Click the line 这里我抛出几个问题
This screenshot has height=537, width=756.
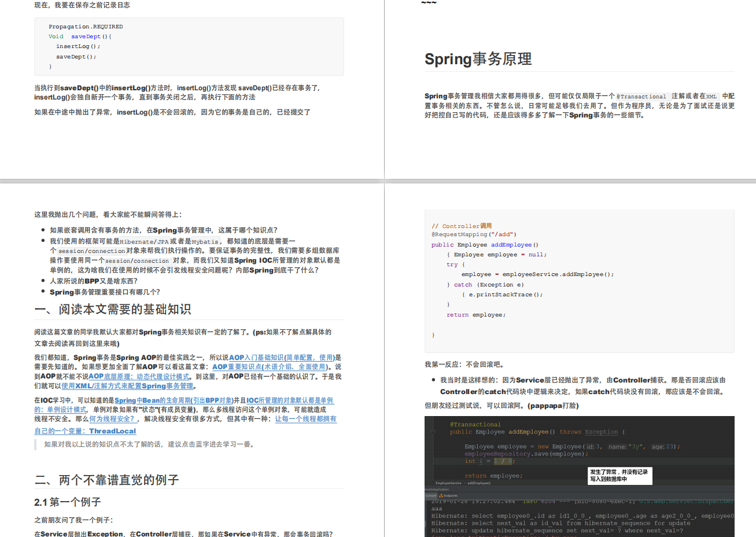click(x=108, y=215)
